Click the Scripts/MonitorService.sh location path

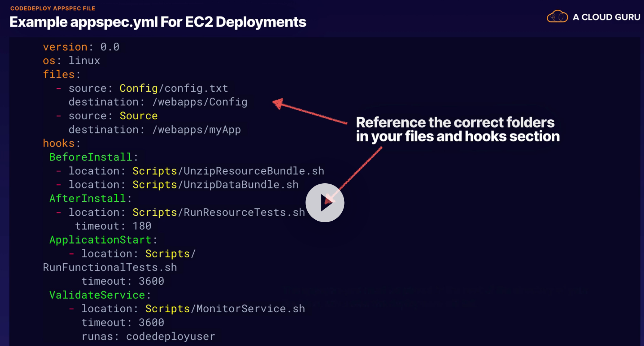click(x=225, y=309)
